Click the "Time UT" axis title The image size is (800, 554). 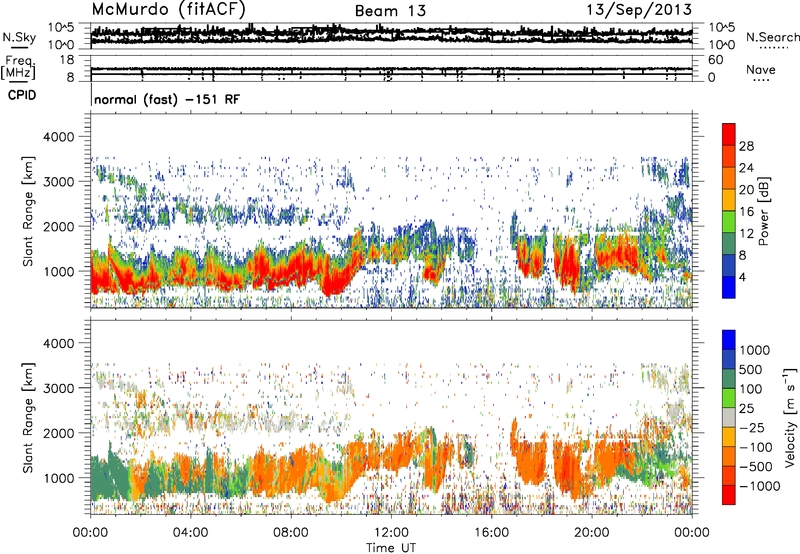pos(391,548)
